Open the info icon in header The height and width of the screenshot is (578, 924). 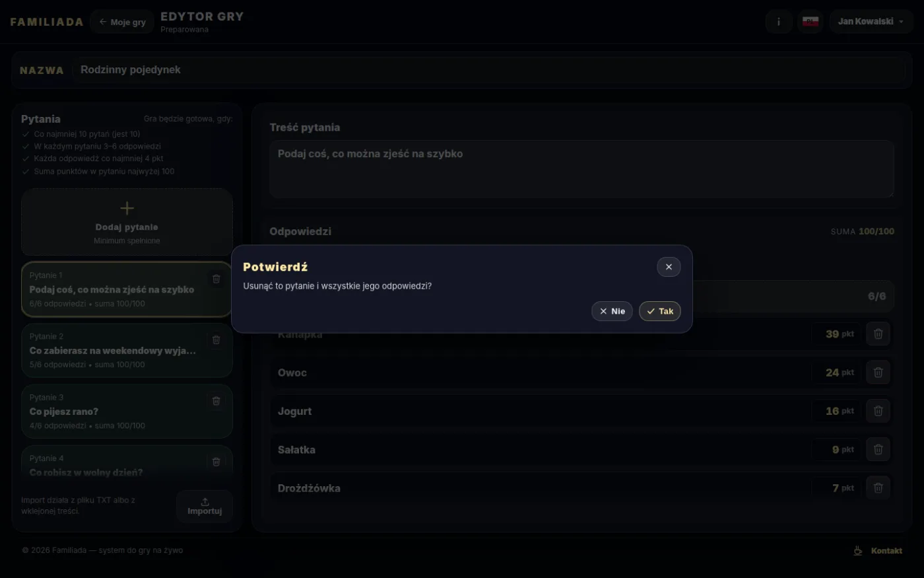pos(779,22)
